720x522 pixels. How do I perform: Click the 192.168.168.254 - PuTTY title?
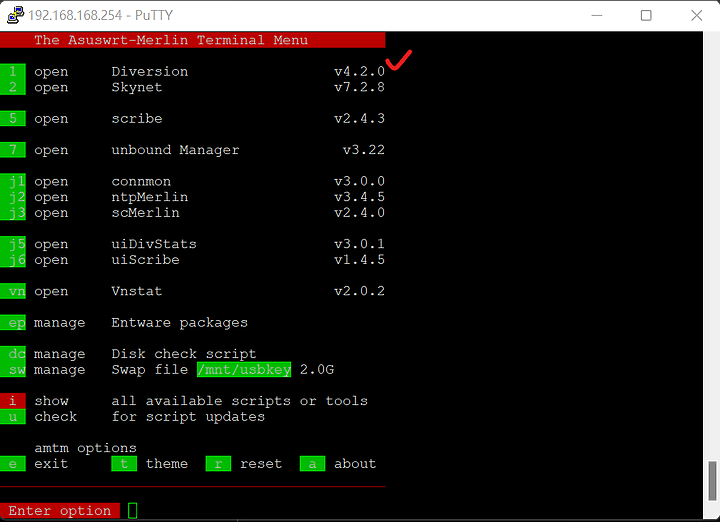tap(101, 15)
